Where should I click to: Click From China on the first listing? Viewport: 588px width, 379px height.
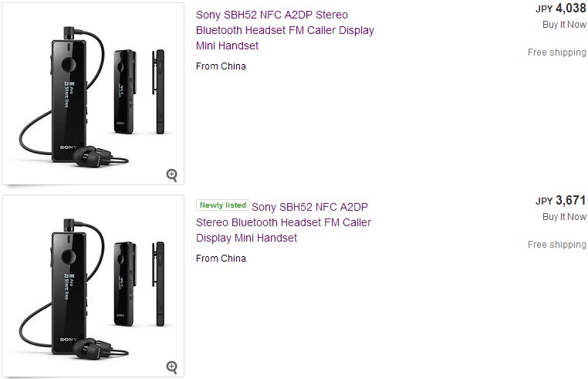click(x=221, y=66)
